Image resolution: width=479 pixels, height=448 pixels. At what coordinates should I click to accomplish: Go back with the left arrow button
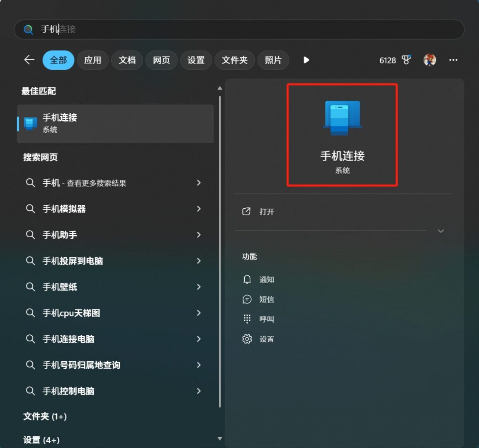click(x=29, y=60)
